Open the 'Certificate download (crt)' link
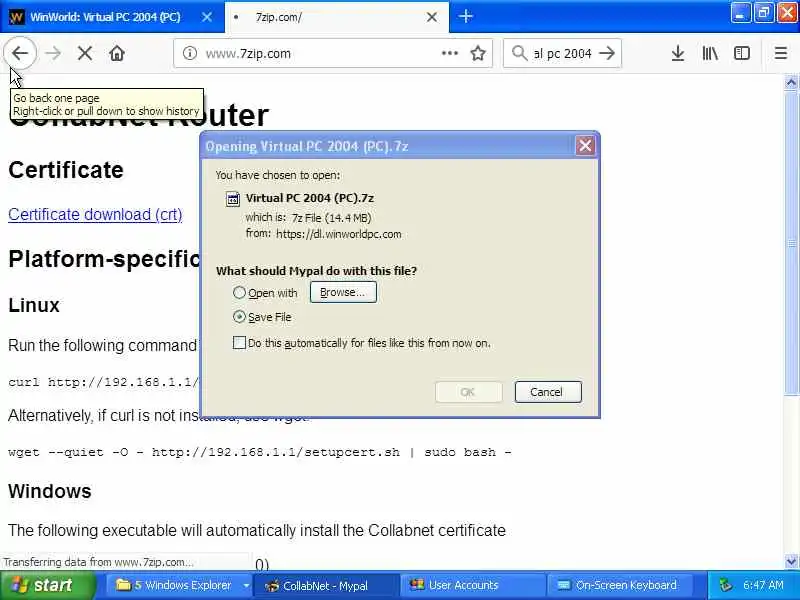This screenshot has width=800, height=600. tap(95, 214)
